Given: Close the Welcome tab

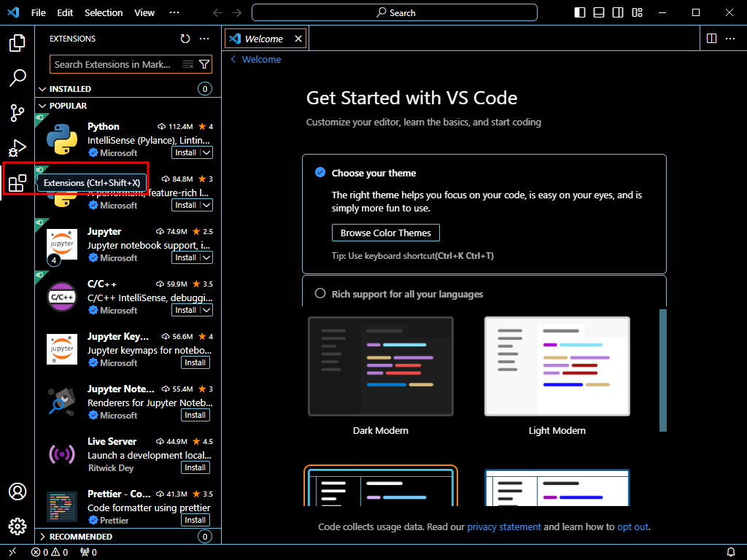Looking at the screenshot, I should (298, 39).
